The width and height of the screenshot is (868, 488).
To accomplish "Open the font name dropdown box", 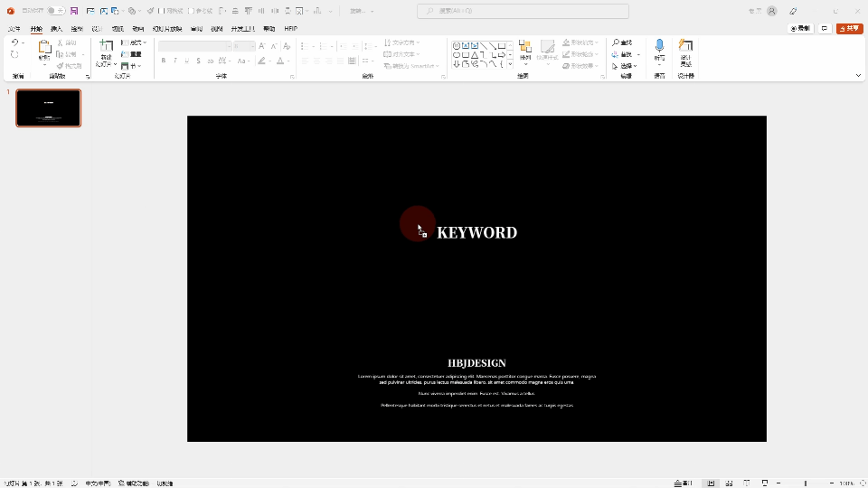I will [194, 46].
